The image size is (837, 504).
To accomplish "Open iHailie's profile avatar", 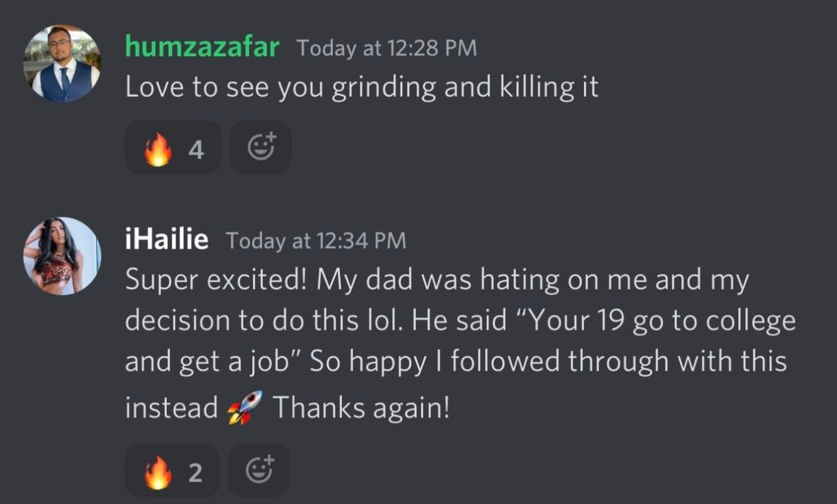I will point(62,256).
